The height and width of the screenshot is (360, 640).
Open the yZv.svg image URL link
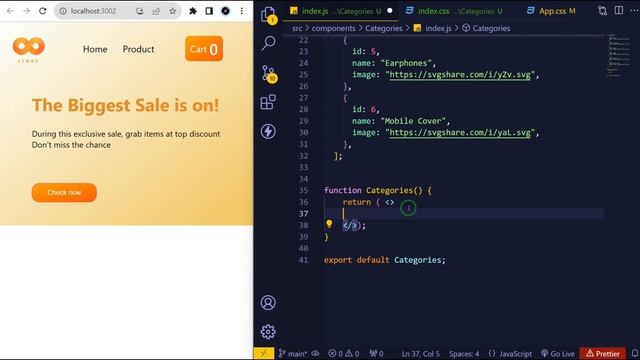tap(460, 75)
